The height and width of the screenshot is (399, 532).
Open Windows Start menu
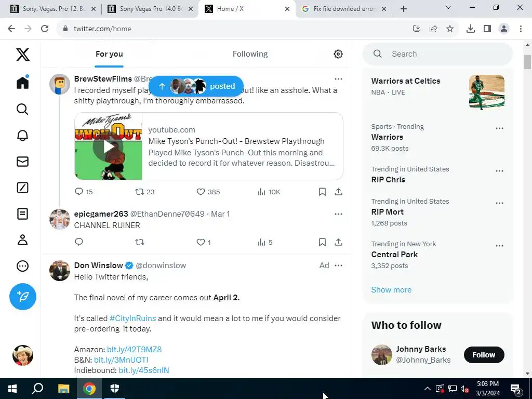click(12, 389)
